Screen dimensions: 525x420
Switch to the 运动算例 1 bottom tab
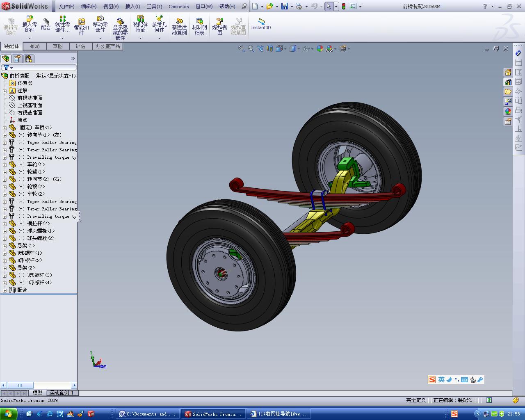coord(62,393)
